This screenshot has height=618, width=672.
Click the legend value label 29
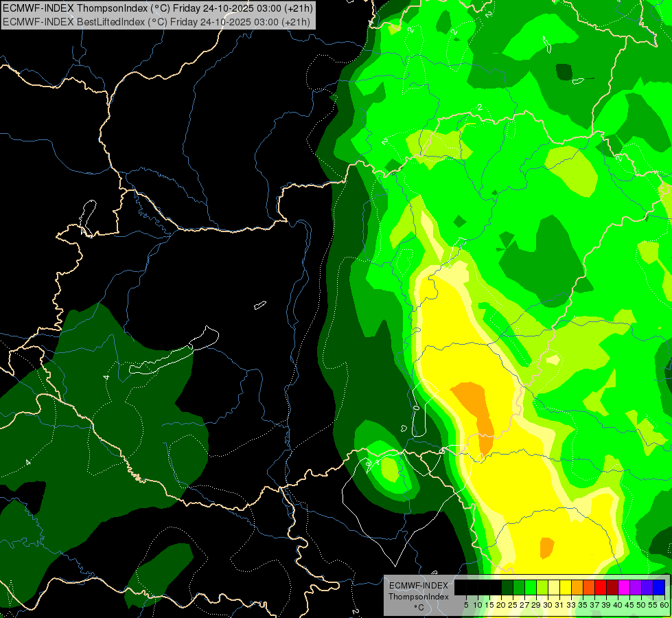pyautogui.click(x=536, y=605)
